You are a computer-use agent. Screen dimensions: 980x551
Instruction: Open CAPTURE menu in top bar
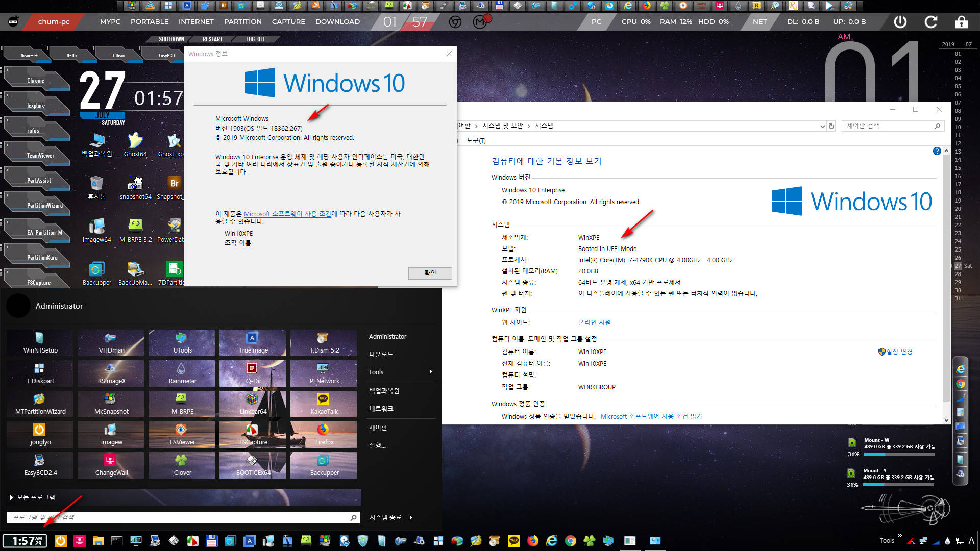(288, 22)
